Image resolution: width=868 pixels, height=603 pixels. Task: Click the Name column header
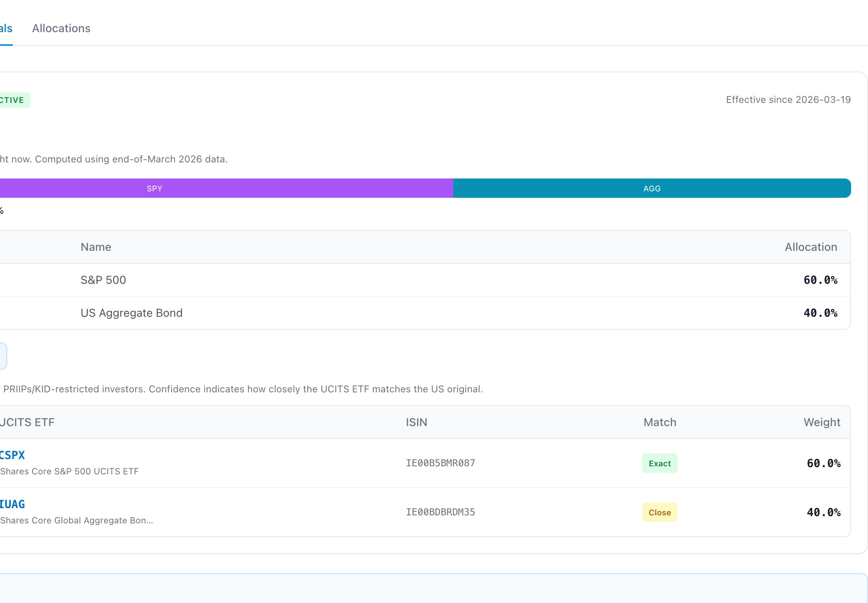tap(96, 247)
